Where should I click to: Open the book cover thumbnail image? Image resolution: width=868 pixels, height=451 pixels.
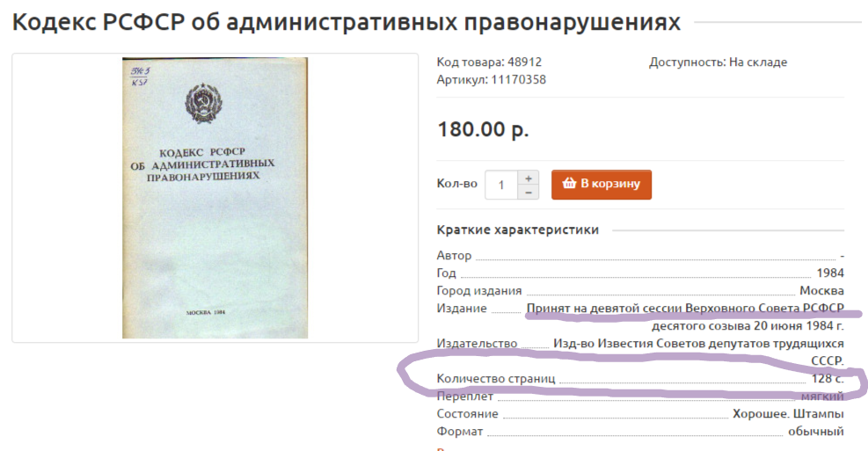[x=215, y=198]
